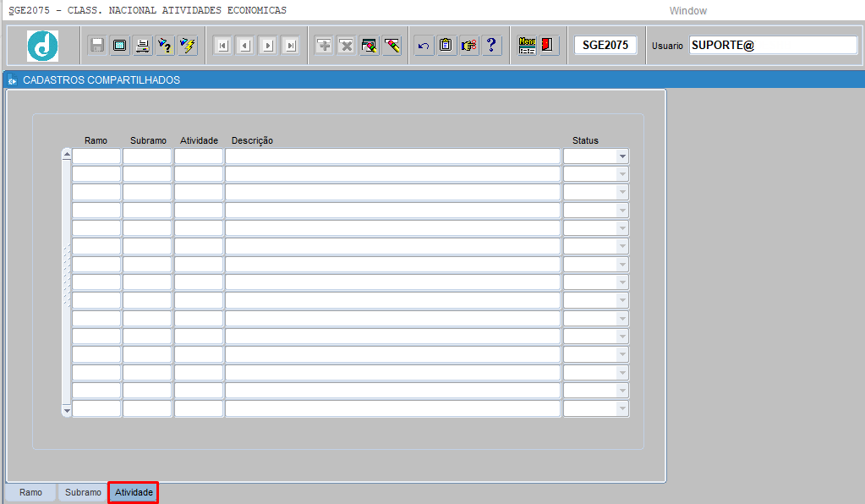865x504 pixels.
Task: Click the Delete record X icon
Action: pyautogui.click(x=347, y=45)
